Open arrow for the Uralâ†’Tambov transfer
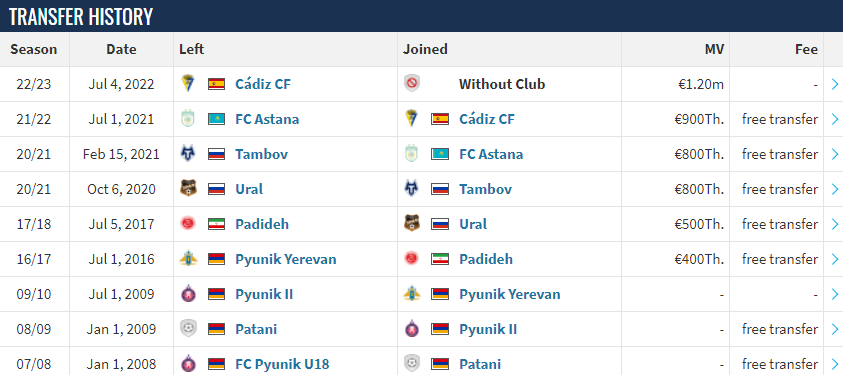The height and width of the screenshot is (375, 843). point(834,189)
